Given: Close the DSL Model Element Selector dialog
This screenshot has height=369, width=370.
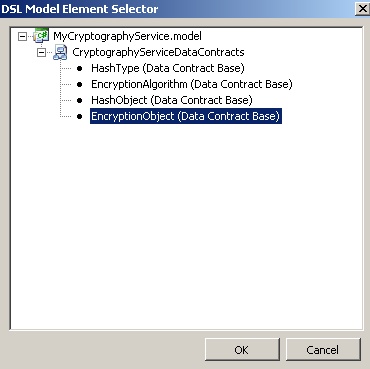Looking at the screenshot, I should (362, 9).
